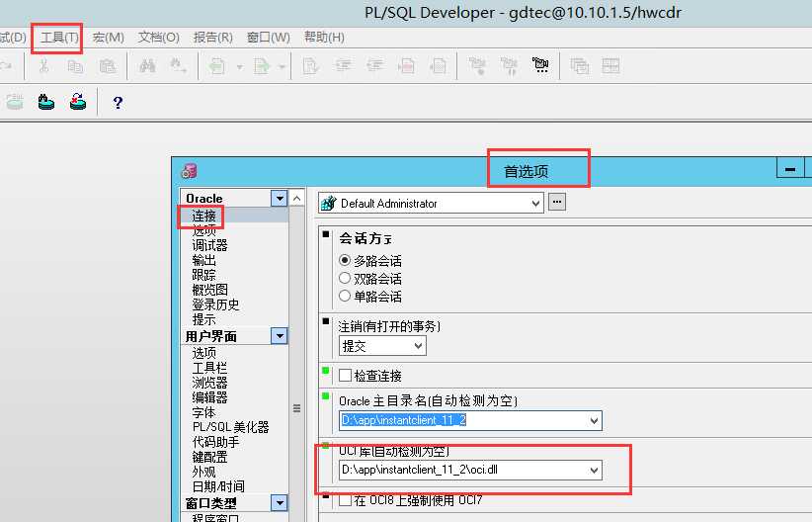812x522 pixels.
Task: Toggle the black square beside 注销(有打开的事务)
Action: [x=326, y=321]
